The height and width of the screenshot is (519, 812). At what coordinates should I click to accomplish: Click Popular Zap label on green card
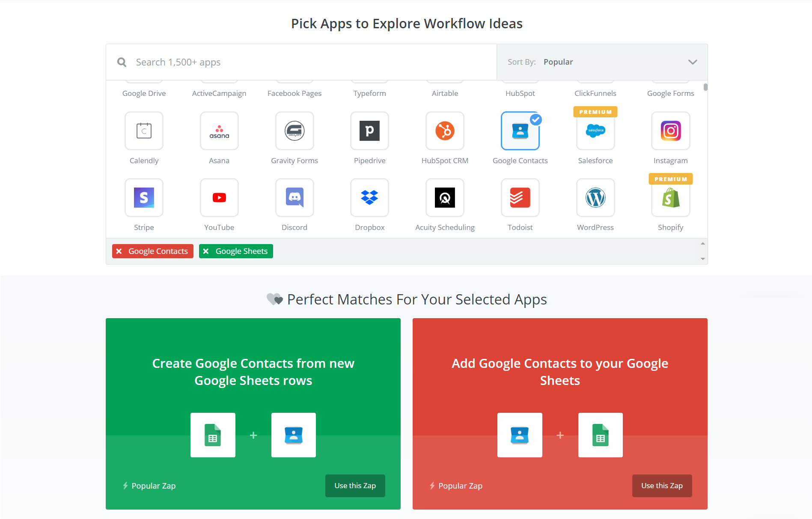tap(154, 486)
